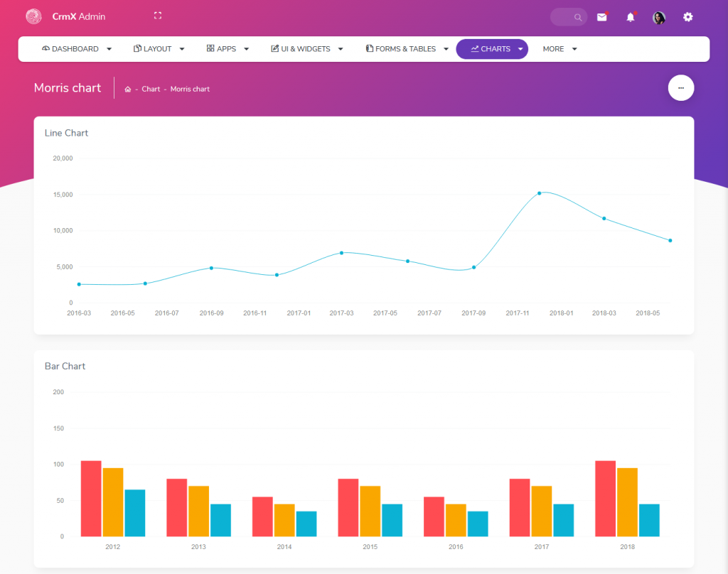The height and width of the screenshot is (574, 728).
Task: Click the red bar for 2012
Action: [91, 498]
